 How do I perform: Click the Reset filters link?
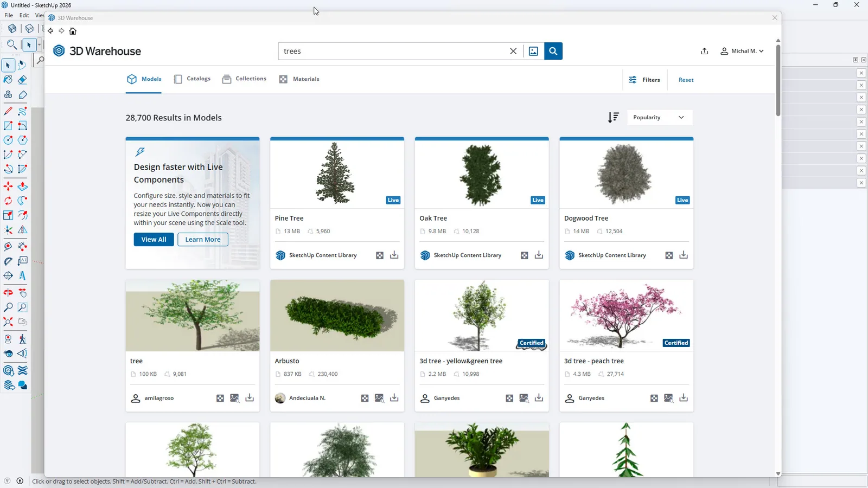(686, 80)
